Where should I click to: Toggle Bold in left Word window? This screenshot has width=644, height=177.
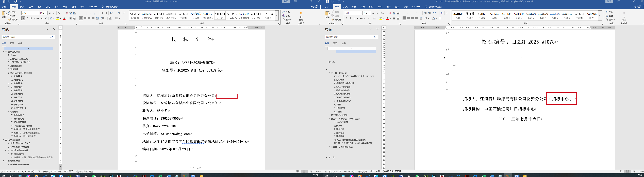pyautogui.click(x=23, y=18)
